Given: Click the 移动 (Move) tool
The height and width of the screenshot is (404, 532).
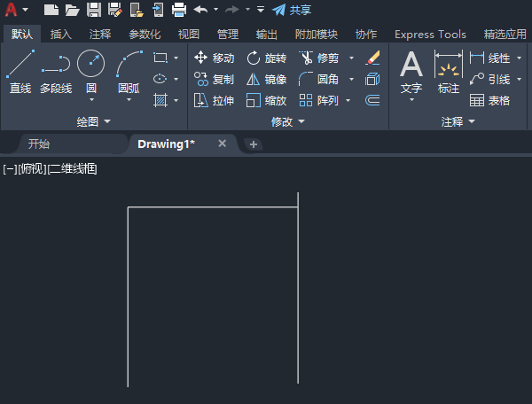Looking at the screenshot, I should coord(214,58).
